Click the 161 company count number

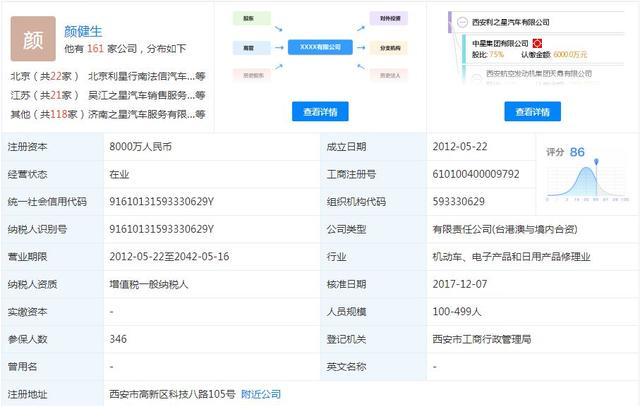[x=95, y=49]
